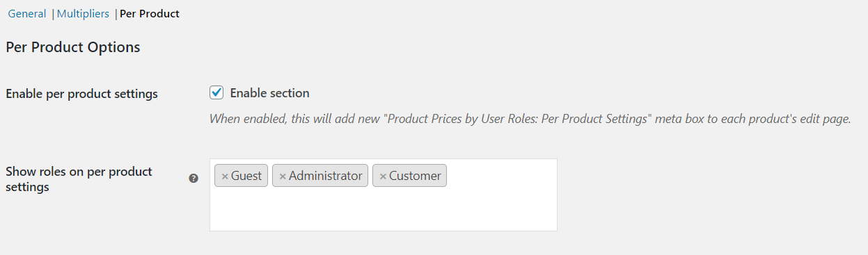Select the Customer tag in roles field
The height and width of the screenshot is (255, 868).
(x=415, y=176)
